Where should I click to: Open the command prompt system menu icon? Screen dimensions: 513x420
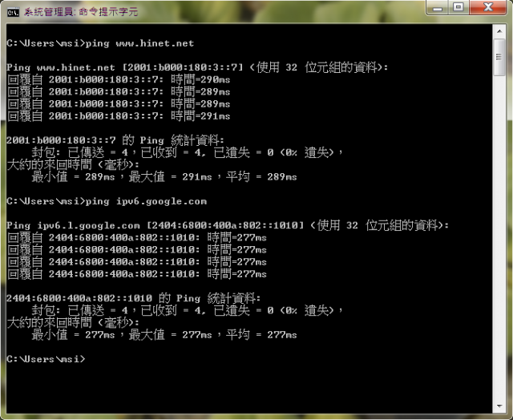13,13
